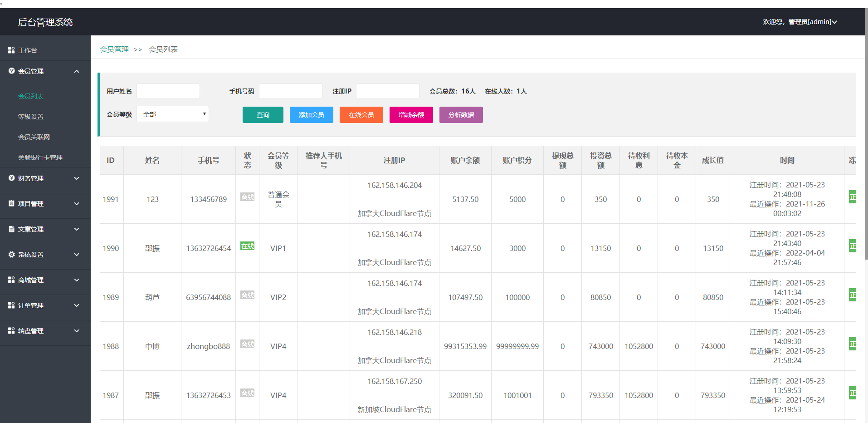Viewport: 868px width, 423px height.
Task: Click the 系统设置 gear icon
Action: click(x=11, y=254)
